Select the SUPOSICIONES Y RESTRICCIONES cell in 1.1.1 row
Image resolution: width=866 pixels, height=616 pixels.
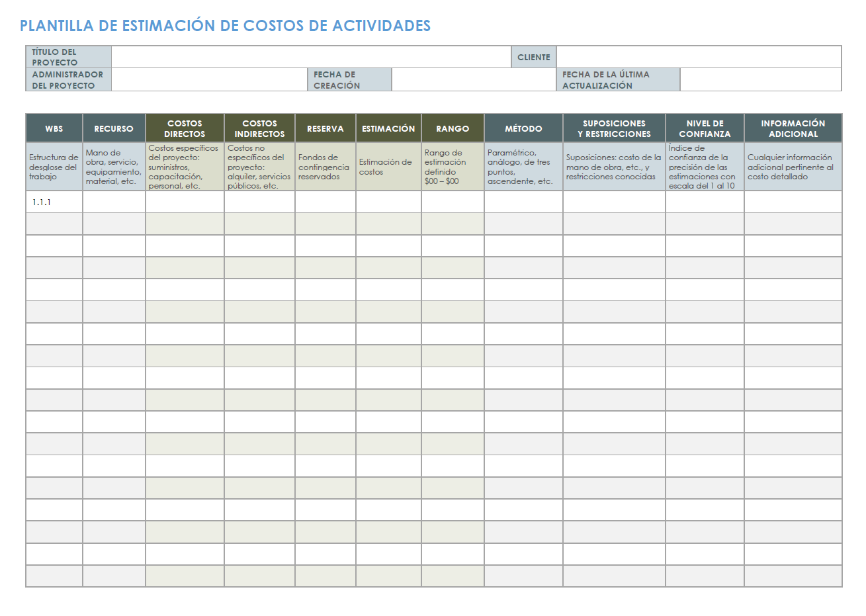coord(614,202)
